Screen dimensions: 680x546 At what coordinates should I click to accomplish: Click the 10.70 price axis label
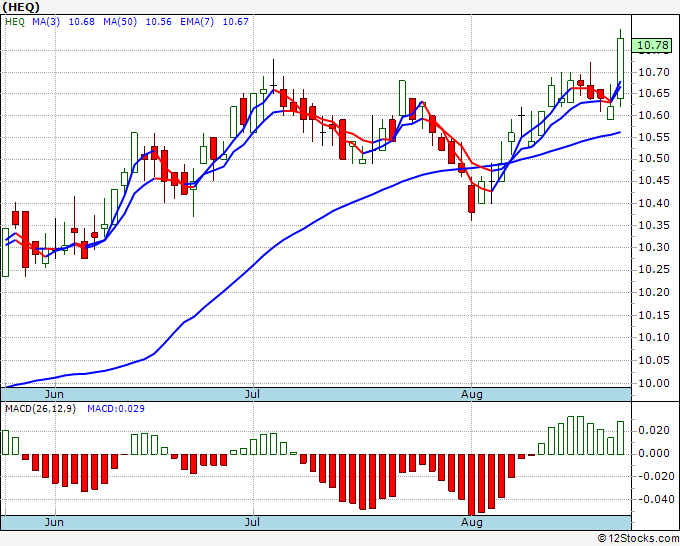(x=654, y=72)
